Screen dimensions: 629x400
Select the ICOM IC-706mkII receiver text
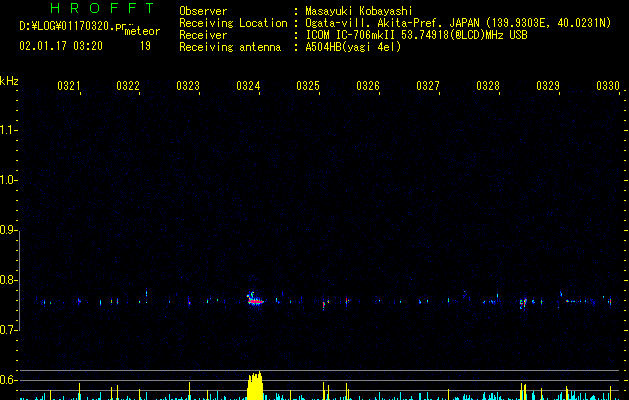point(416,35)
